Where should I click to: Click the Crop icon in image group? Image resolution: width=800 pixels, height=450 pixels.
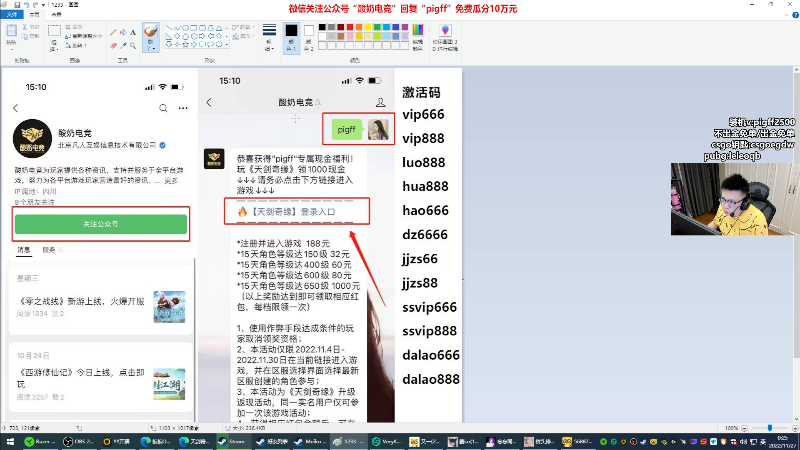(x=67, y=27)
